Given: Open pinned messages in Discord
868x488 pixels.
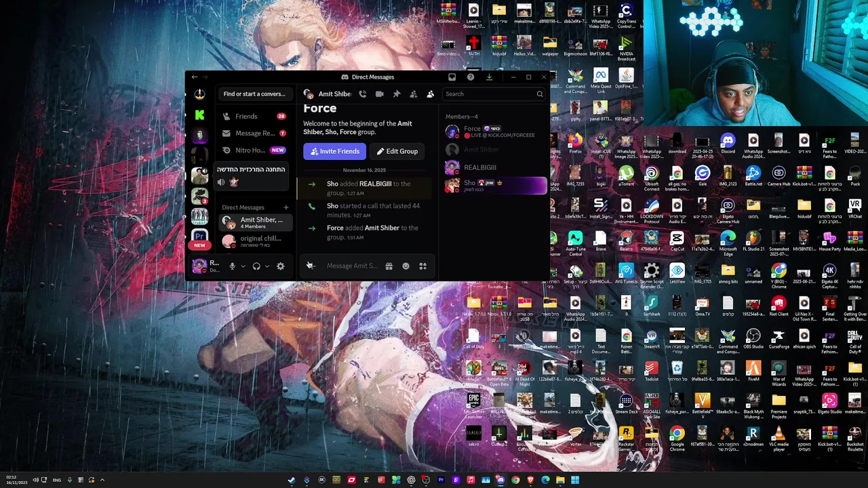Looking at the screenshot, I should 397,94.
